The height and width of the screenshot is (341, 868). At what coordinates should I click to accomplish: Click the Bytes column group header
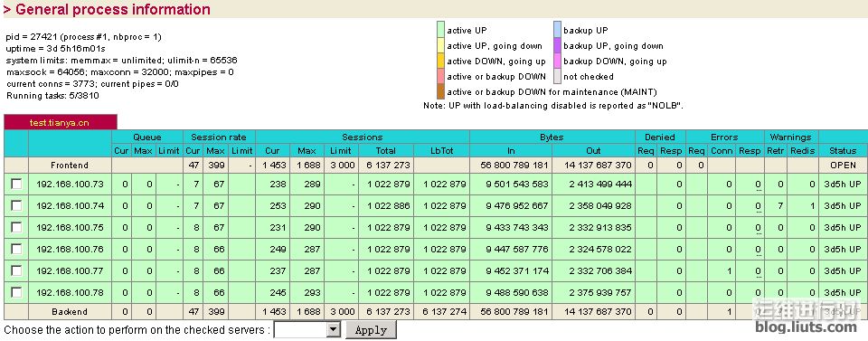click(x=552, y=137)
